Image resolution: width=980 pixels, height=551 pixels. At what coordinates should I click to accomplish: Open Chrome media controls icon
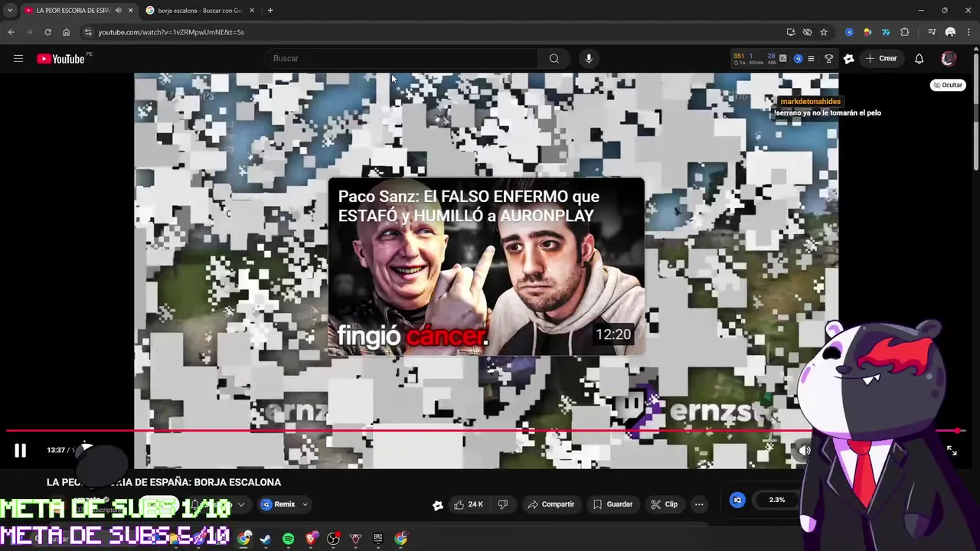click(x=932, y=32)
